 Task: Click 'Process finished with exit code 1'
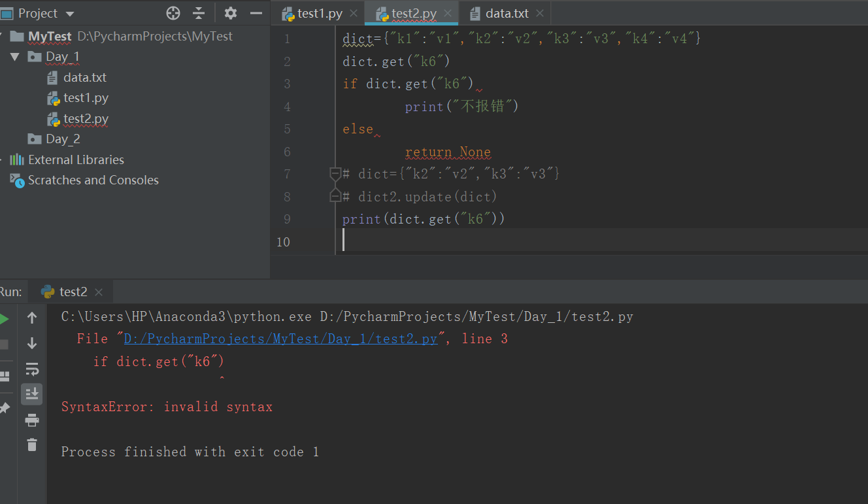click(190, 452)
